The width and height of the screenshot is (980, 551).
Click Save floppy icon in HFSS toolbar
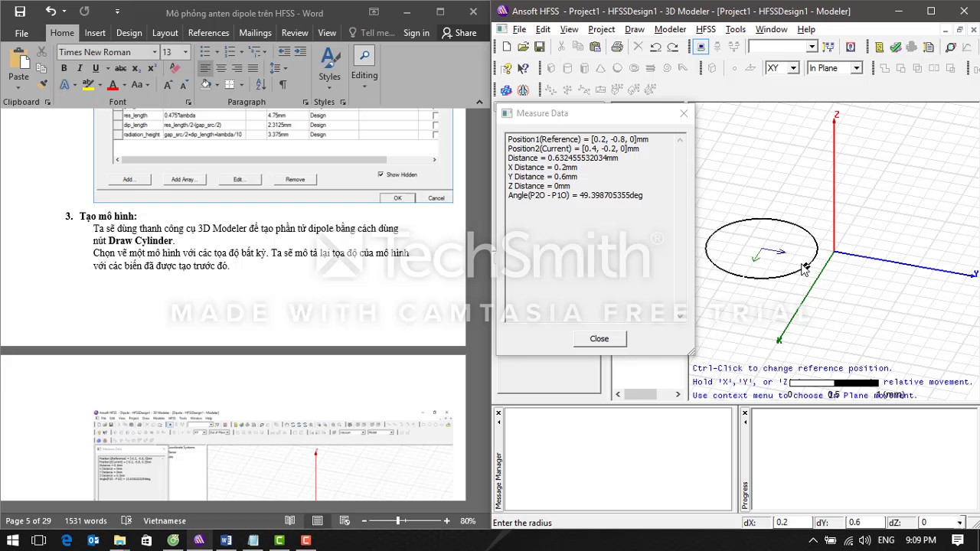pyautogui.click(x=539, y=47)
